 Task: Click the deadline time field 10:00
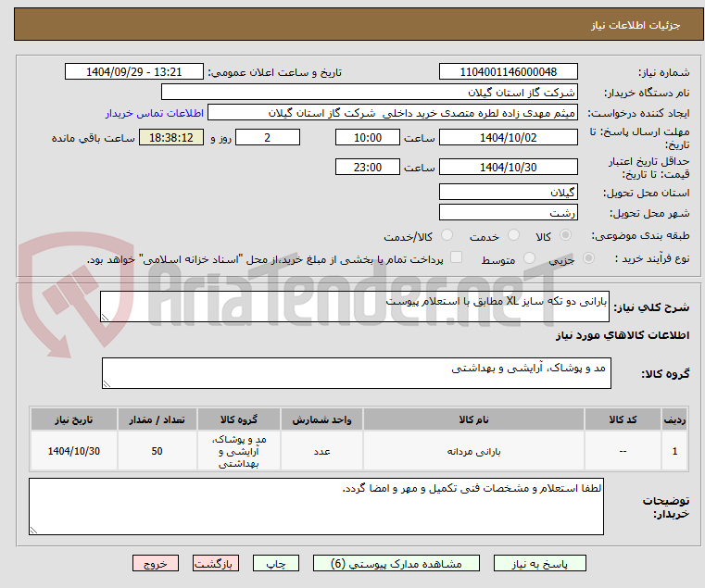pos(368,138)
